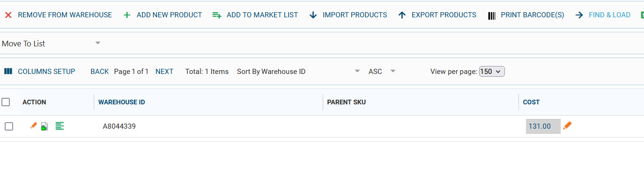Click the orange pencil beside cost 131.00
644x190 pixels.
568,125
